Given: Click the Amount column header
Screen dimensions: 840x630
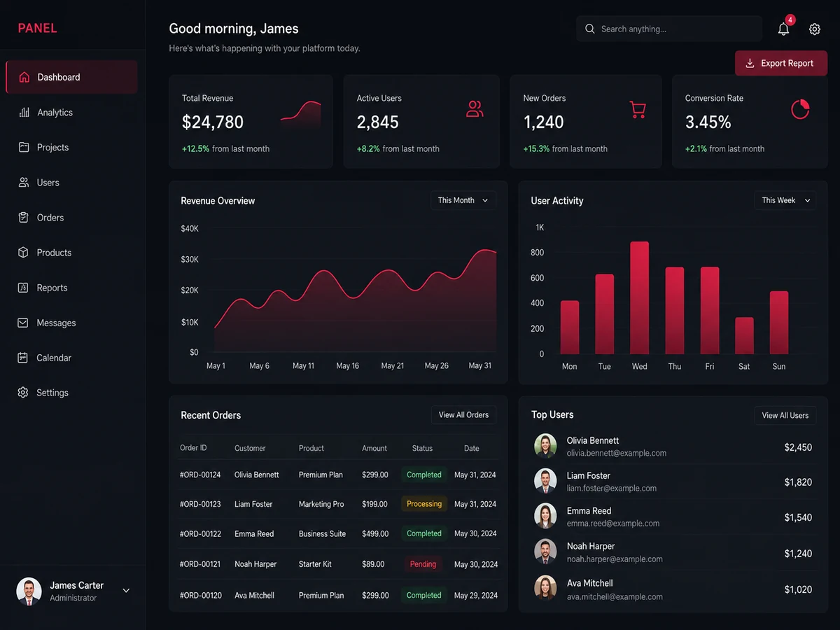Looking at the screenshot, I should (374, 448).
